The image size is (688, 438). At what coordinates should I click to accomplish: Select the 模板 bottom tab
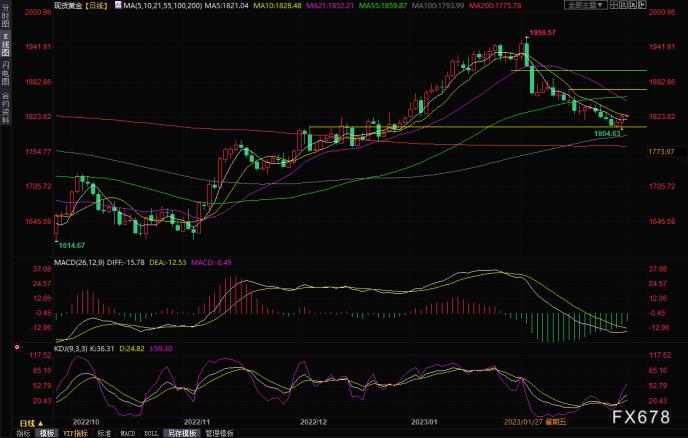[x=47, y=433]
